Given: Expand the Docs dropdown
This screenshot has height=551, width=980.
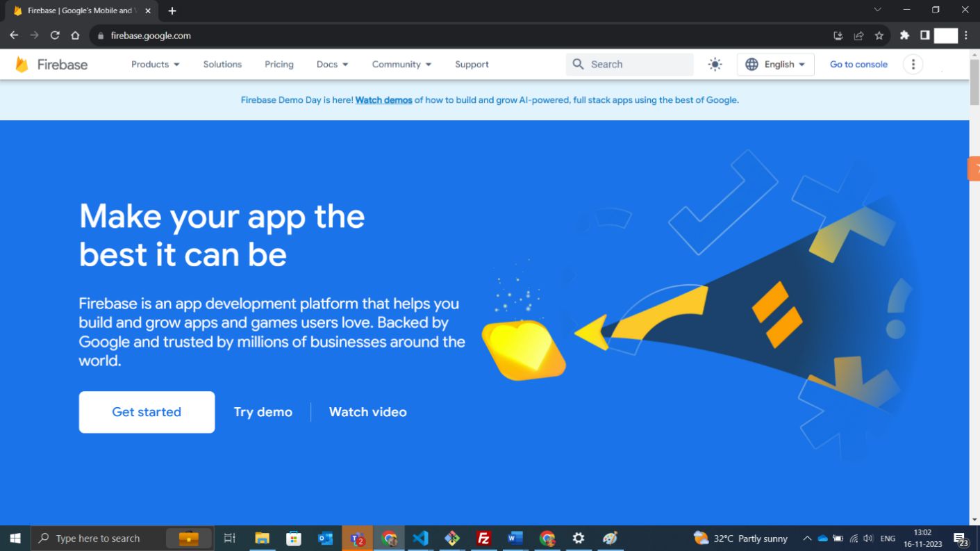Looking at the screenshot, I should [x=333, y=64].
